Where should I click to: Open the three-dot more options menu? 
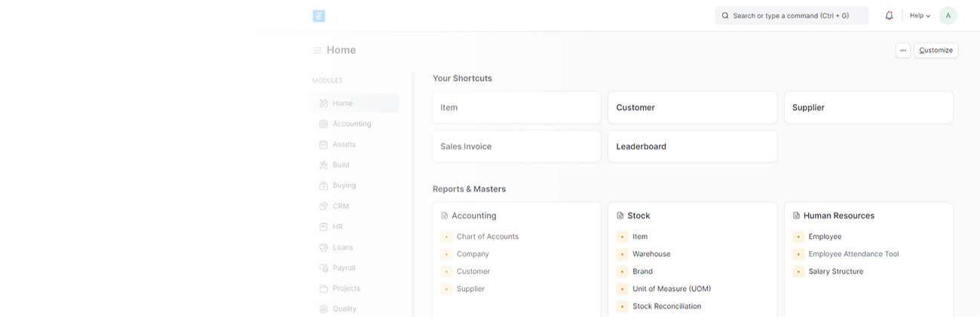902,50
